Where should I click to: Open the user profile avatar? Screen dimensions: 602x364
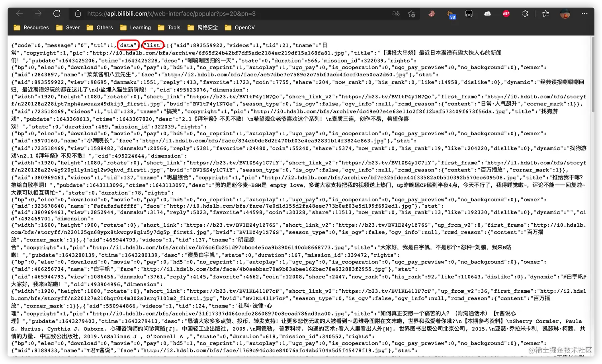565,14
